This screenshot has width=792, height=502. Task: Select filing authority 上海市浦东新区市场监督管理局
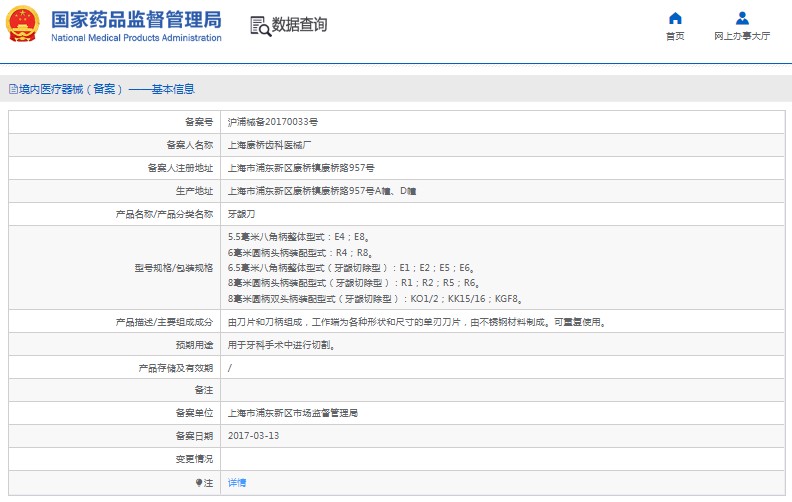pyautogui.click(x=292, y=413)
